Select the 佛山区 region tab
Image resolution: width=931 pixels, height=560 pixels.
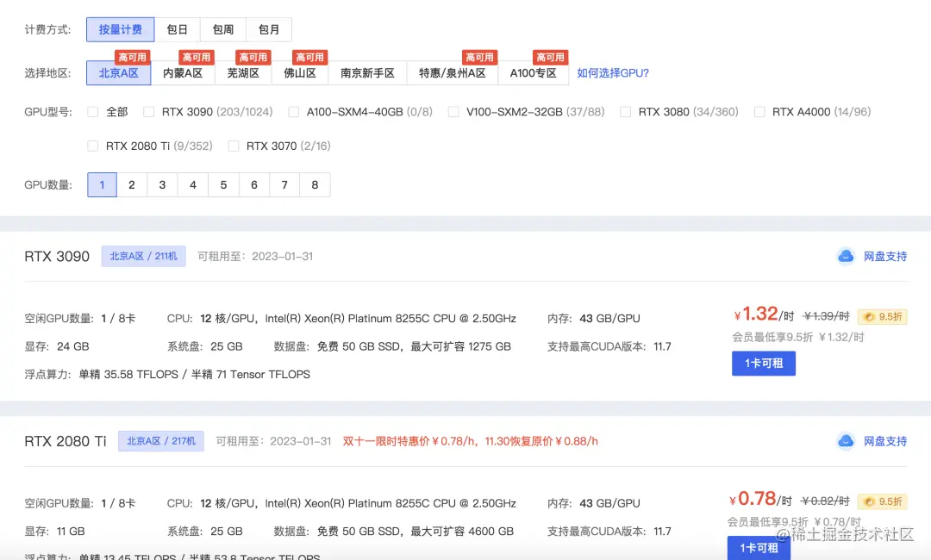(x=301, y=73)
